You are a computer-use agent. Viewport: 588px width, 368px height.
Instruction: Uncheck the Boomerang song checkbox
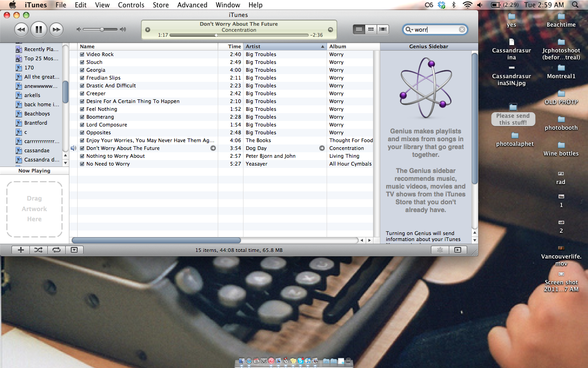[82, 117]
